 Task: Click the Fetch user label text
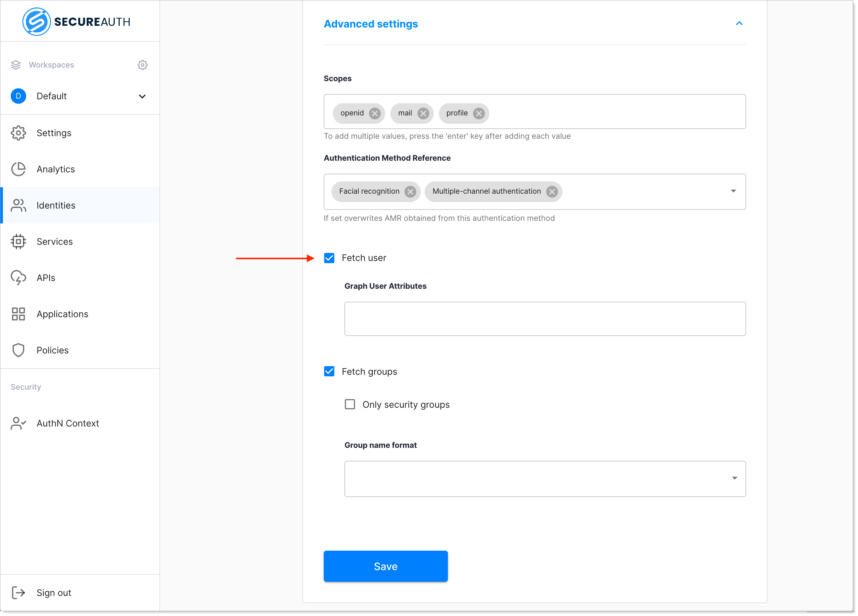[x=364, y=258]
